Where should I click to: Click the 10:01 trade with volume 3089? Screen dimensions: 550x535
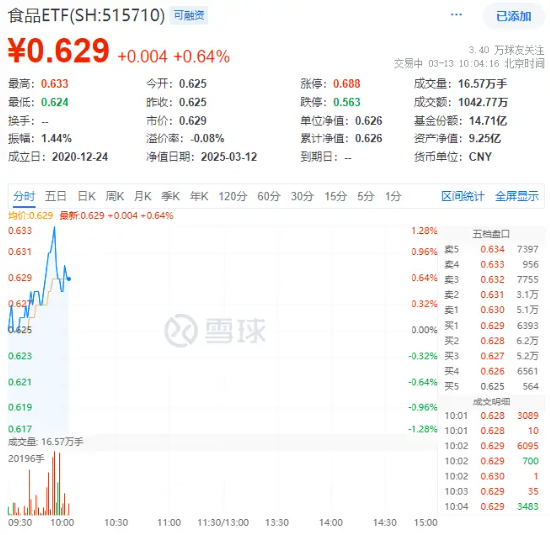coord(491,415)
